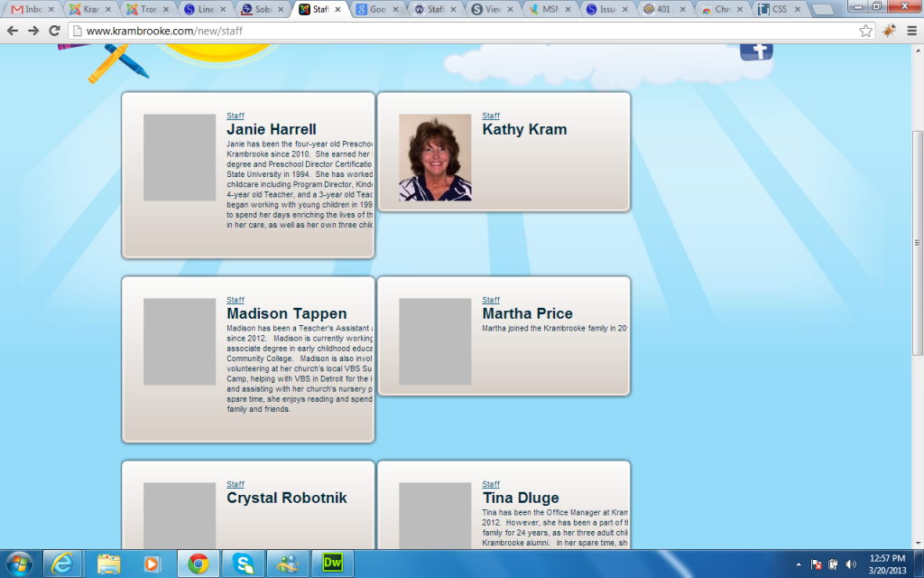The width and height of the screenshot is (924, 578).
Task: Bookmark this page with the star icon
Action: 865,30
